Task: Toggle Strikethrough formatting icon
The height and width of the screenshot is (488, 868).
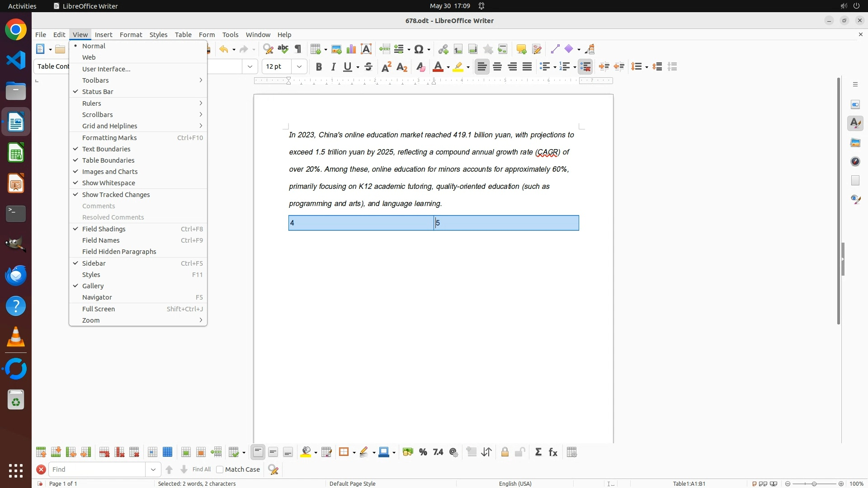Action: click(x=368, y=67)
